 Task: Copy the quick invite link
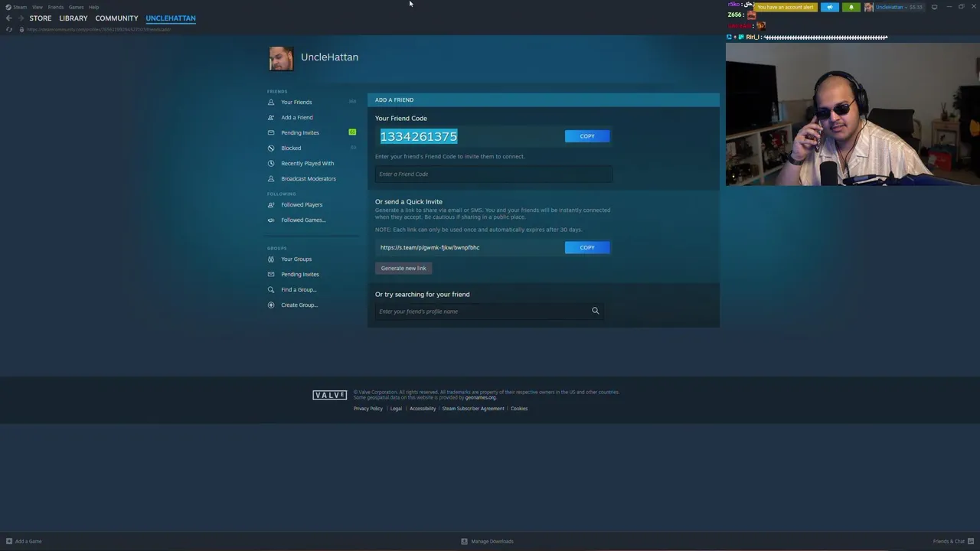click(x=587, y=247)
